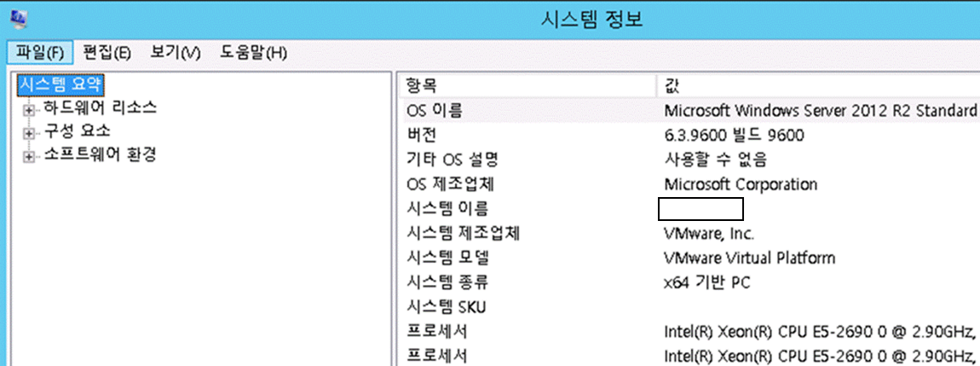The width and height of the screenshot is (980, 366).
Task: Open the 파일(F) menu
Action: point(41,53)
